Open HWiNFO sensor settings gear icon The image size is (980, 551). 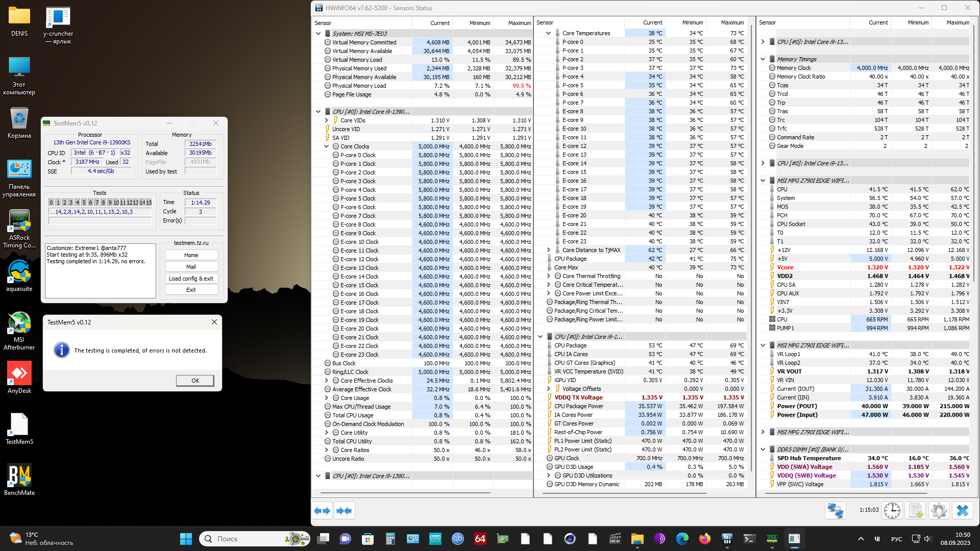pos(939,511)
